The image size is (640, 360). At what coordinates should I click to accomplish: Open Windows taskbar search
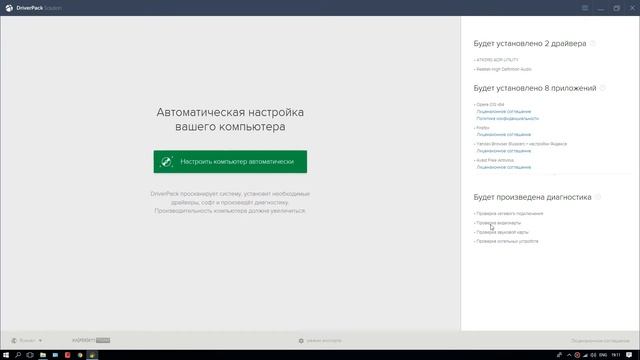tap(18, 355)
